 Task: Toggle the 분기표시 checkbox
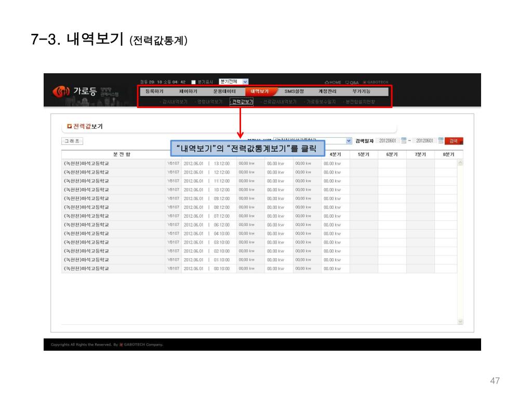pyautogui.click(x=193, y=82)
